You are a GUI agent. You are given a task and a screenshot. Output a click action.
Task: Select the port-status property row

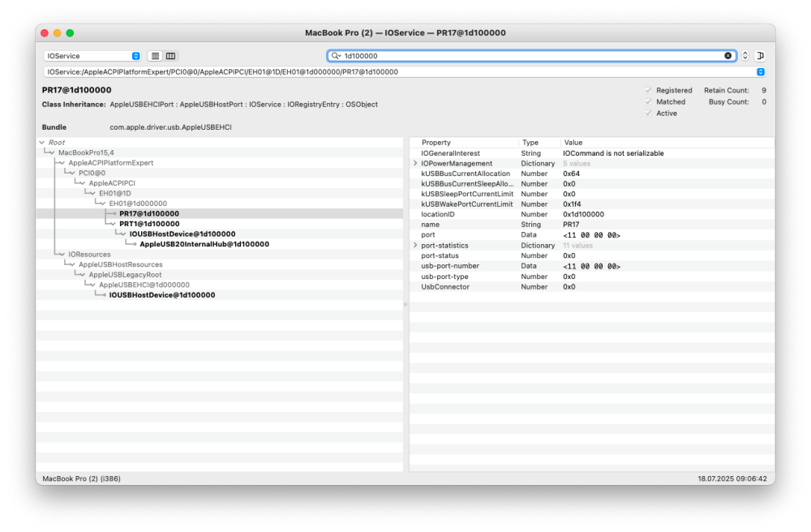592,255
